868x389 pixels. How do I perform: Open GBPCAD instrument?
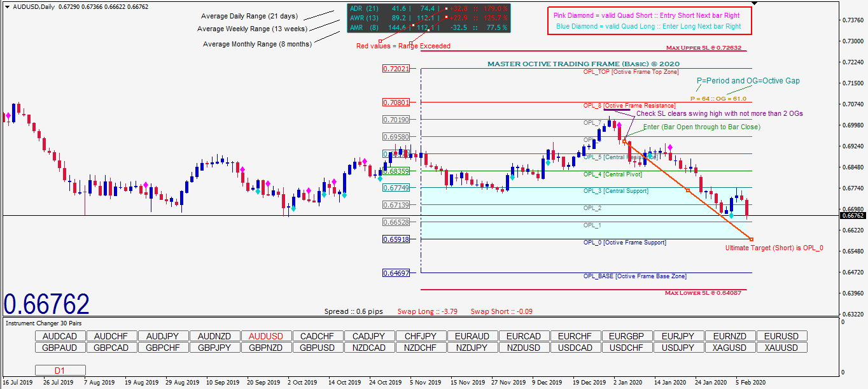(x=111, y=348)
